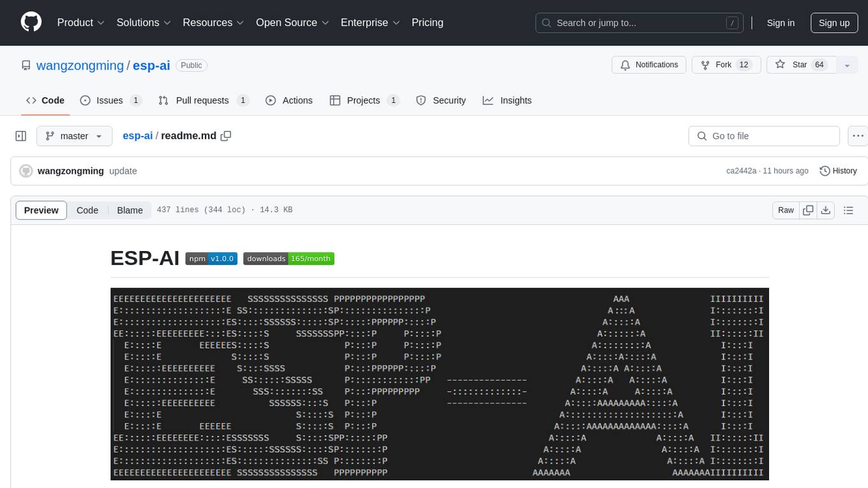Viewport: 868px width, 488px height.
Task: Click the npm v1.0.0 badge
Action: (211, 259)
